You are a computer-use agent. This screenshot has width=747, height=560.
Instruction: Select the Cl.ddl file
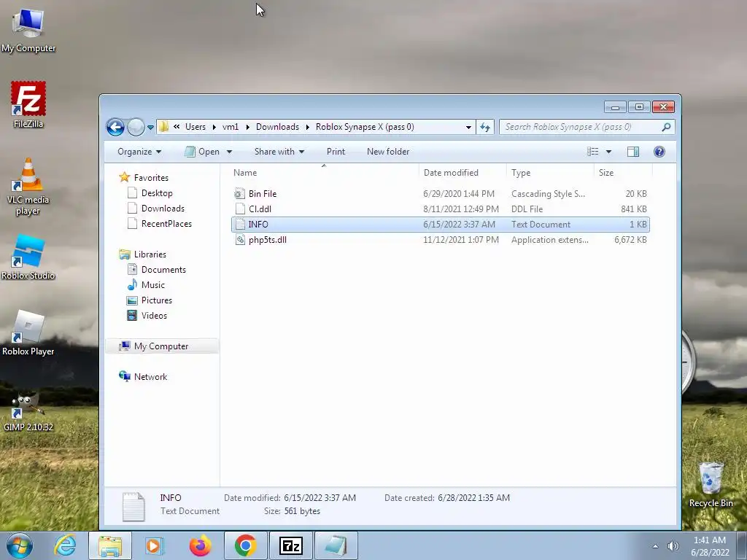click(x=441, y=209)
